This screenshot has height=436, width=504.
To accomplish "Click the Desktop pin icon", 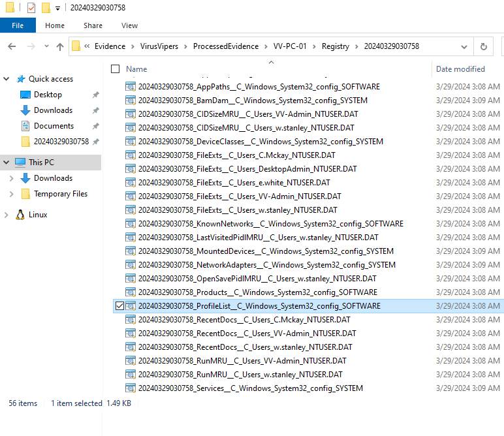I will pos(96,95).
